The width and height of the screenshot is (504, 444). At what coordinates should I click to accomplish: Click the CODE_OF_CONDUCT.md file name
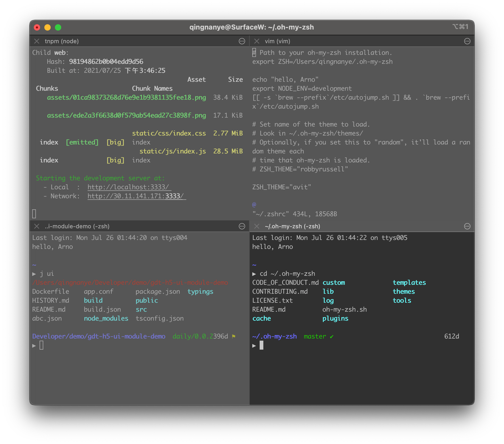click(x=286, y=283)
